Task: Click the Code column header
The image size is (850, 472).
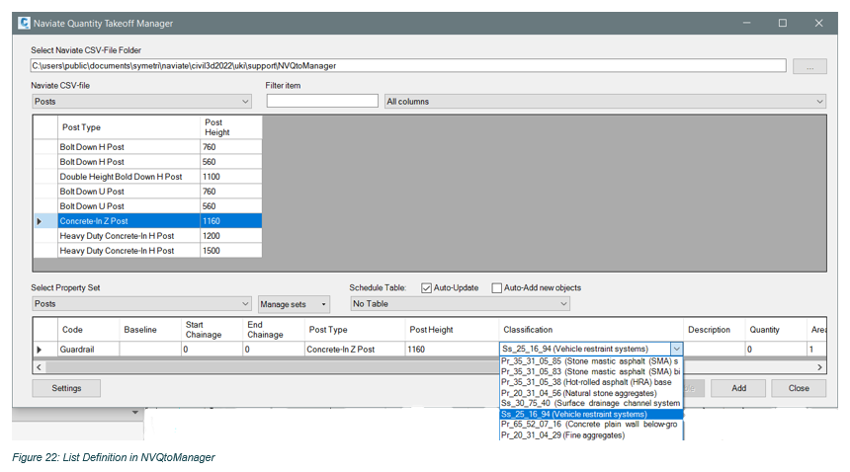Action: [x=88, y=329]
